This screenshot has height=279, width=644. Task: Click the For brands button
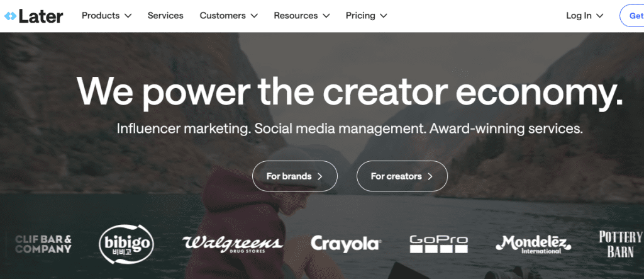pyautogui.click(x=295, y=176)
